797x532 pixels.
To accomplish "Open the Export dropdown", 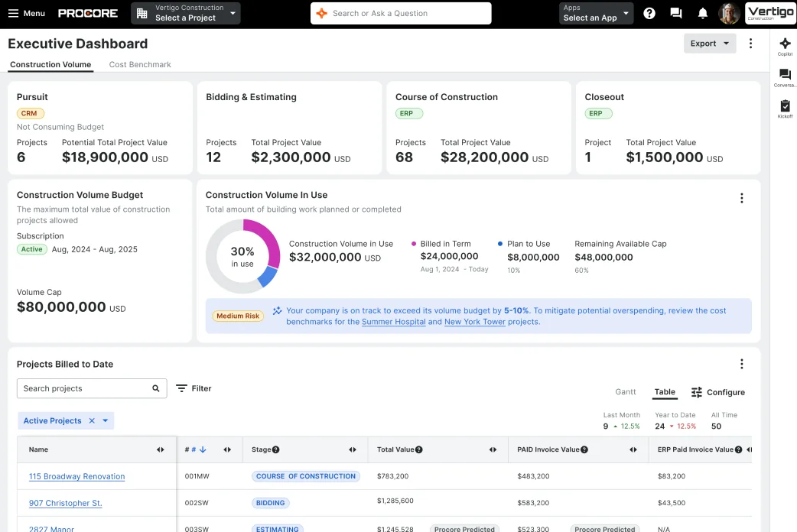I will point(710,44).
